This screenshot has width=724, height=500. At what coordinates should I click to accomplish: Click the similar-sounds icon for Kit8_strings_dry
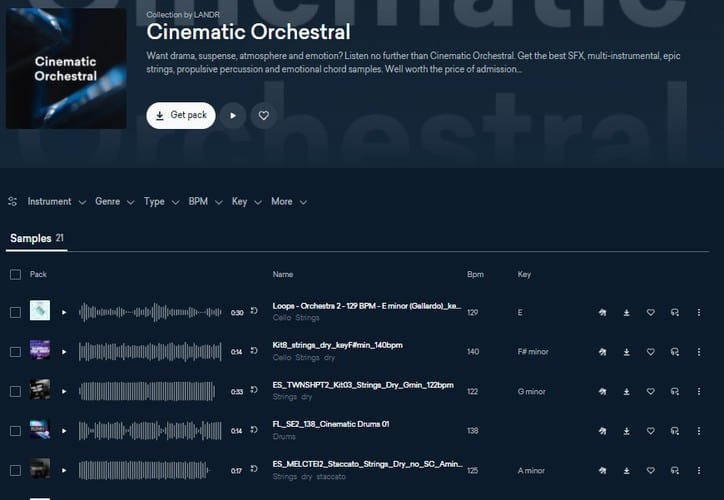tap(602, 352)
